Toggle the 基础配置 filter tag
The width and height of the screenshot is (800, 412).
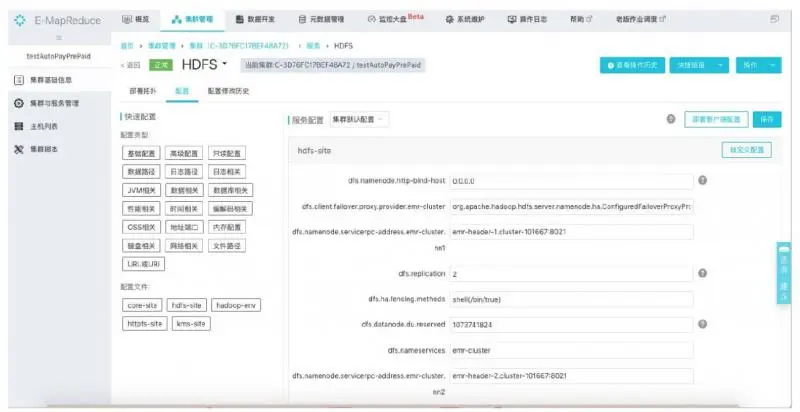coord(141,153)
